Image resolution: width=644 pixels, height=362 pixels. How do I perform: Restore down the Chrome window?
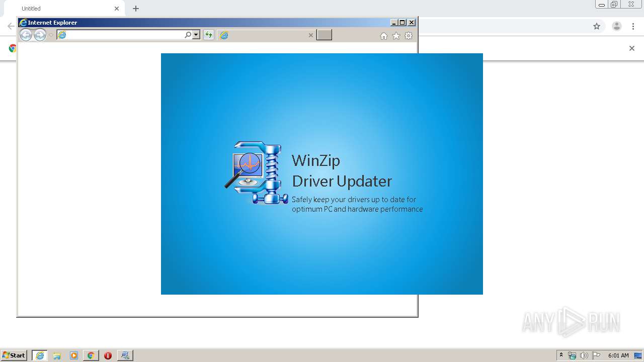[614, 5]
